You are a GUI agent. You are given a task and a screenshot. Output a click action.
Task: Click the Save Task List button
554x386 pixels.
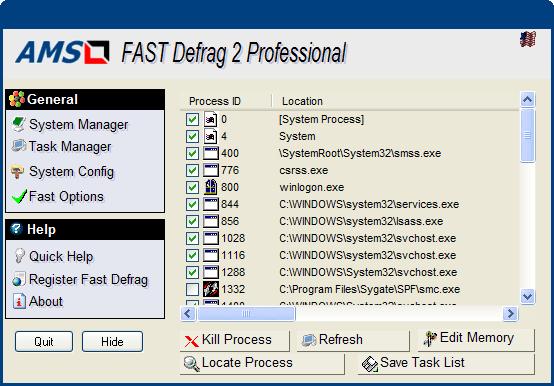click(446, 363)
